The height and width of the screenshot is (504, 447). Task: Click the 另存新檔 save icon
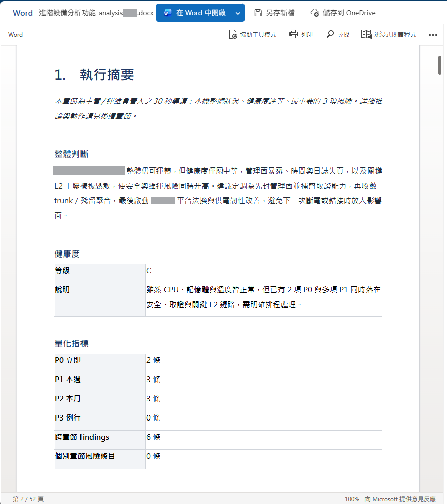coord(258,13)
